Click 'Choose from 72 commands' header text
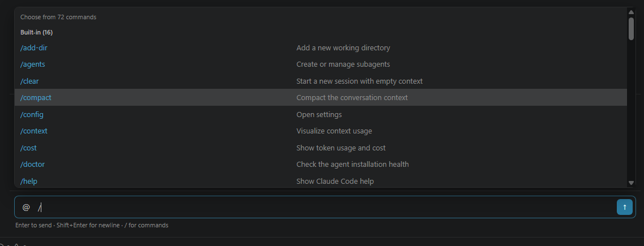Image resolution: width=644 pixels, height=246 pixels. 58,17
